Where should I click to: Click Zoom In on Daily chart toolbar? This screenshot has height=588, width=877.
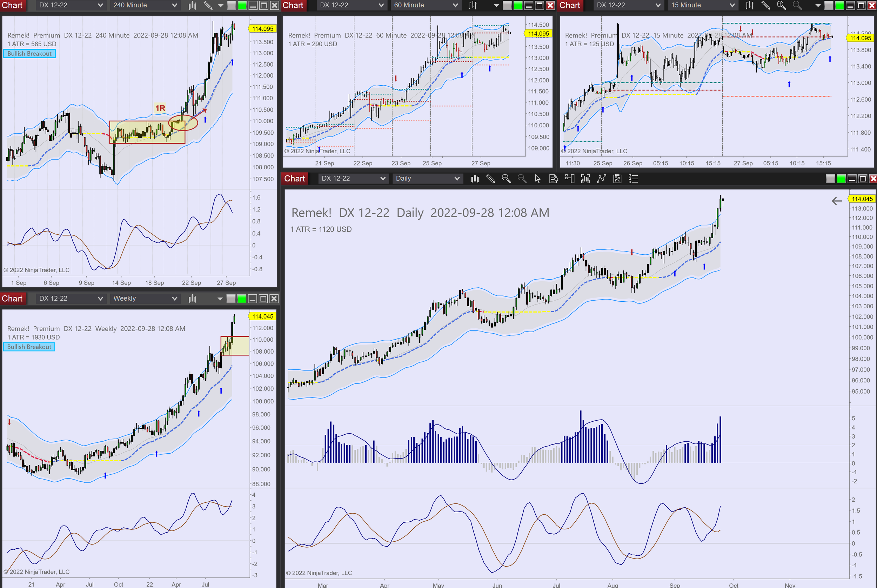pyautogui.click(x=506, y=179)
